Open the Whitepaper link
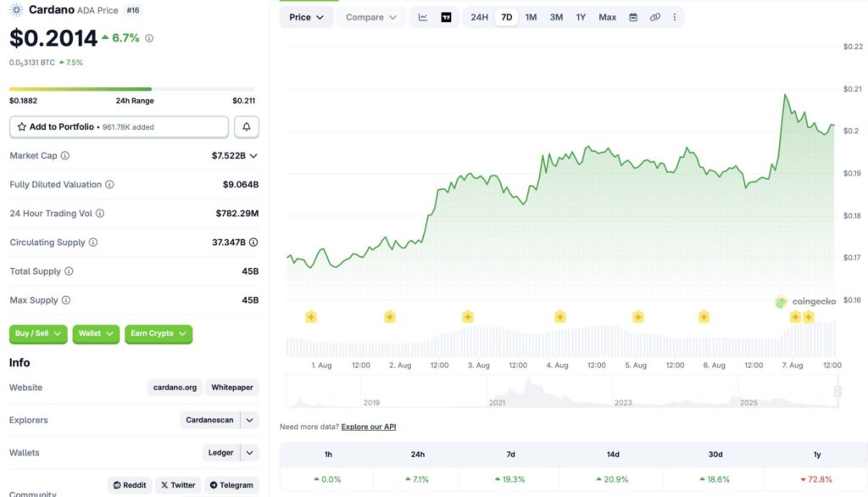Viewport: 868px width, 497px height. tap(232, 388)
